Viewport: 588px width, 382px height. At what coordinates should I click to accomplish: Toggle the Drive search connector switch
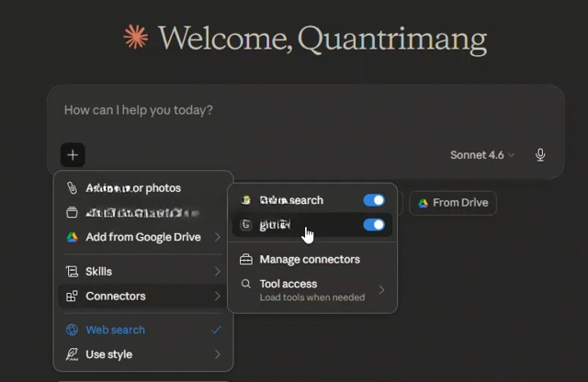(x=374, y=200)
